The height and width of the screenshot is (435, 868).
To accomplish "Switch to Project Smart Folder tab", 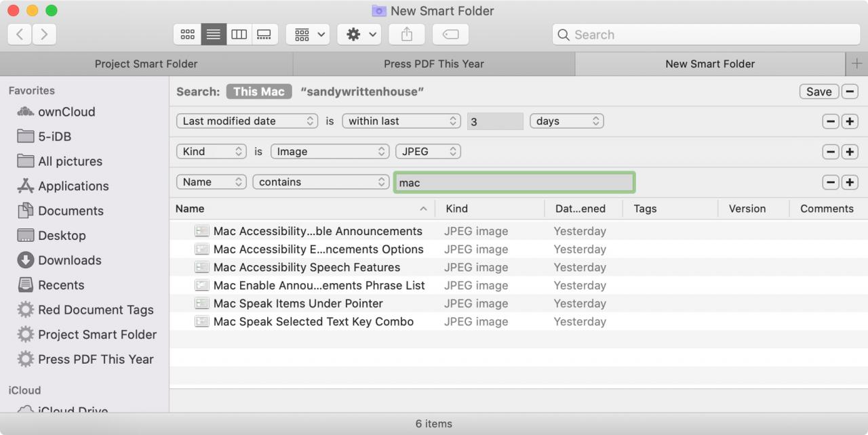I will [146, 64].
